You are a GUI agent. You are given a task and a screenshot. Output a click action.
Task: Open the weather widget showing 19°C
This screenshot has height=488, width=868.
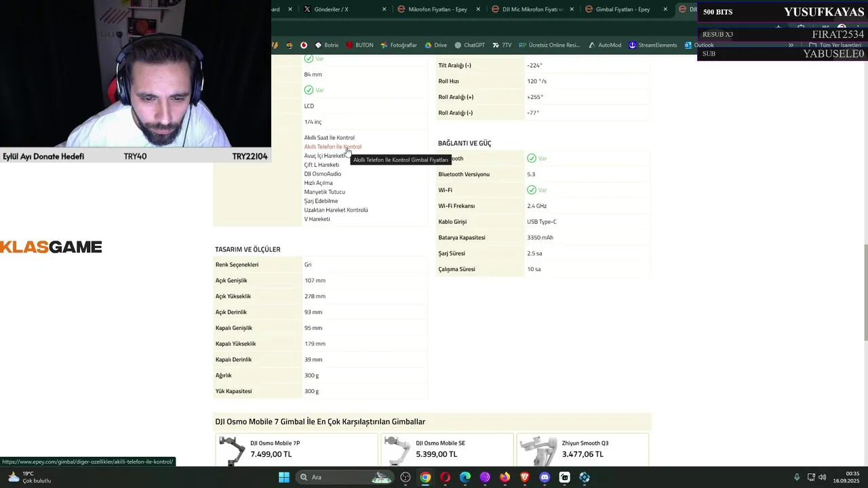[29, 477]
